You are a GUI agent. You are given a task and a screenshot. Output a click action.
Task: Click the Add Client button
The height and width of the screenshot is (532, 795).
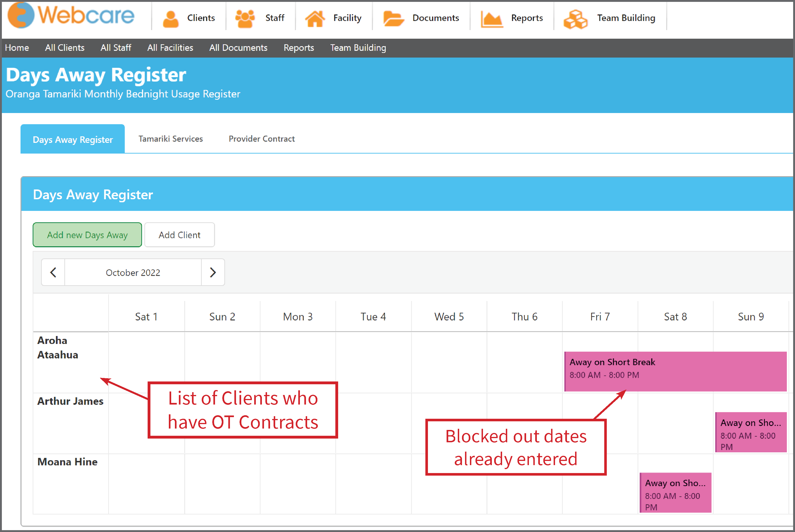180,235
